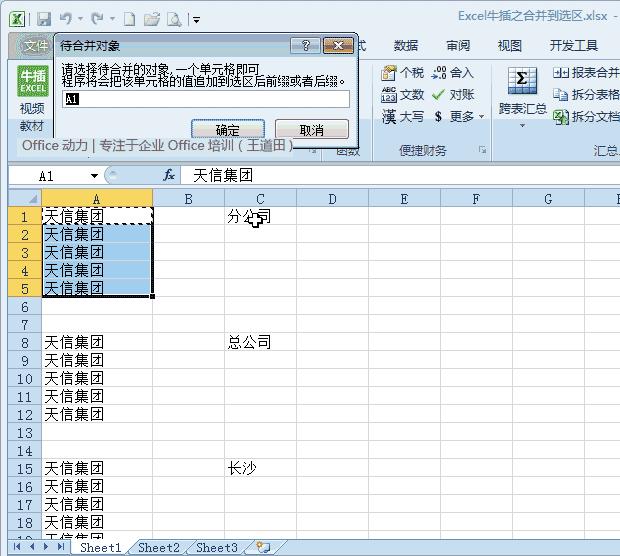Click the 对账 reconciliation tool
The height and width of the screenshot is (556, 620).
pos(453,95)
